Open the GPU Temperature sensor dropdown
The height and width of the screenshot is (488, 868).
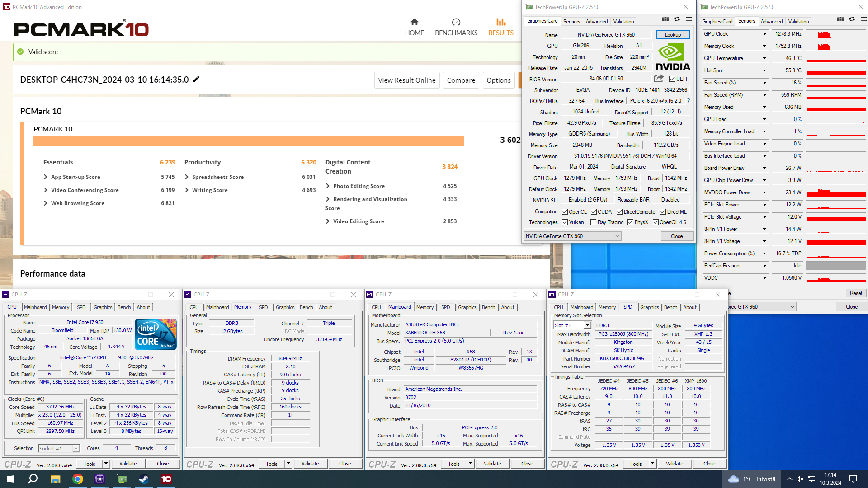click(764, 59)
